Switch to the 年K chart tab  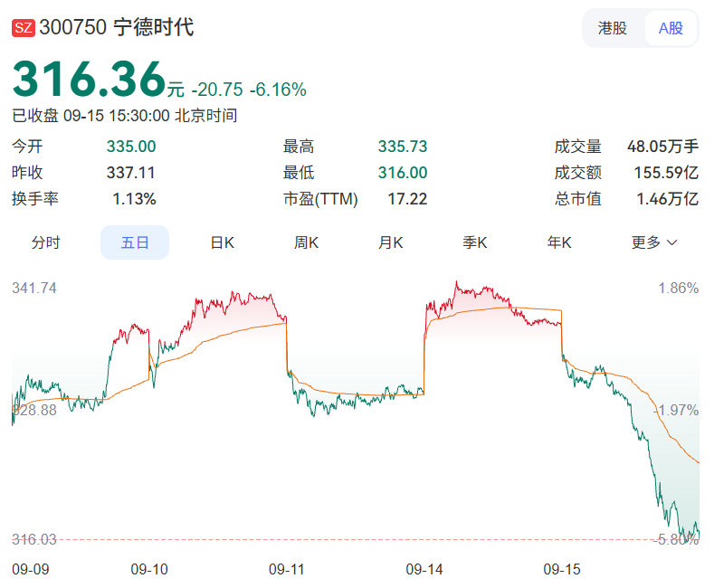pos(559,242)
